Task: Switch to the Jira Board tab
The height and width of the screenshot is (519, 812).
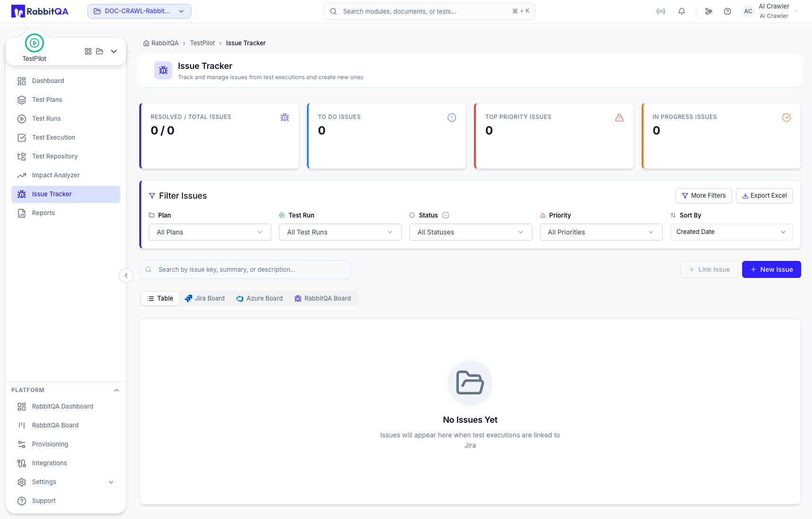Action: [205, 299]
